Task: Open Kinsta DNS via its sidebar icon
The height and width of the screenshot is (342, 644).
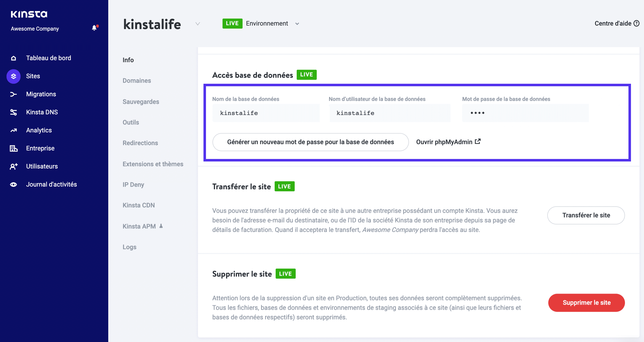Action: point(13,112)
